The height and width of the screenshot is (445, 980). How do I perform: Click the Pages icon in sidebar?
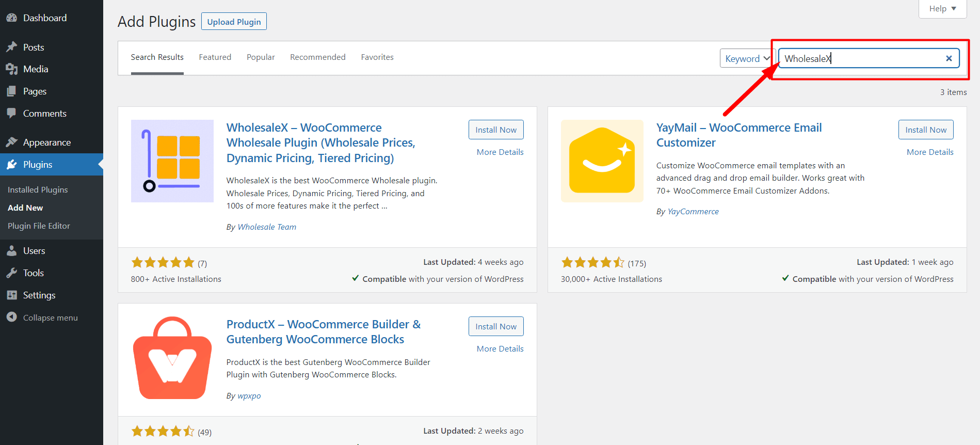[x=12, y=91]
